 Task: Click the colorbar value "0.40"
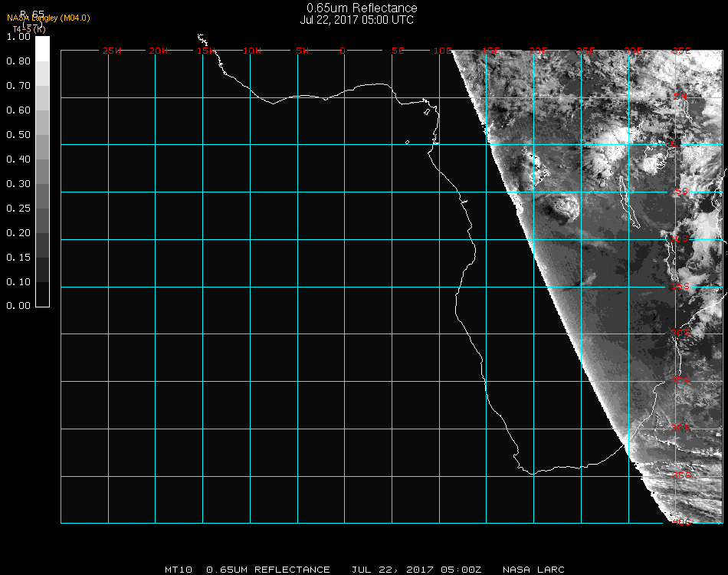coord(18,159)
